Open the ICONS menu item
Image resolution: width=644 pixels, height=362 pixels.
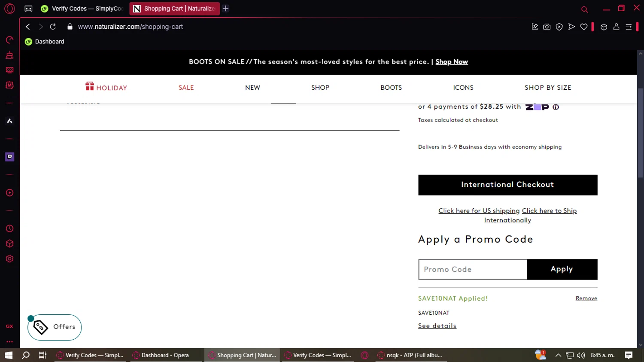click(x=463, y=88)
